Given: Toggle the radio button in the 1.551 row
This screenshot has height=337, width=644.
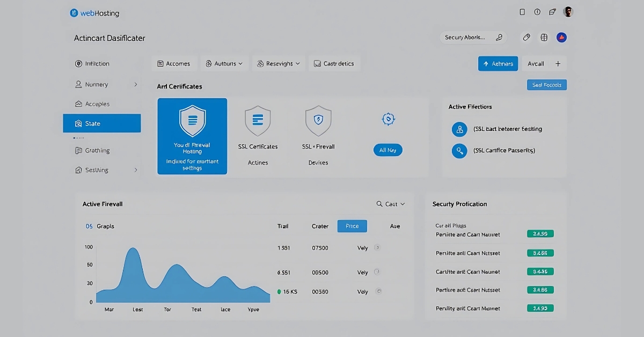Looking at the screenshot, I should (377, 248).
